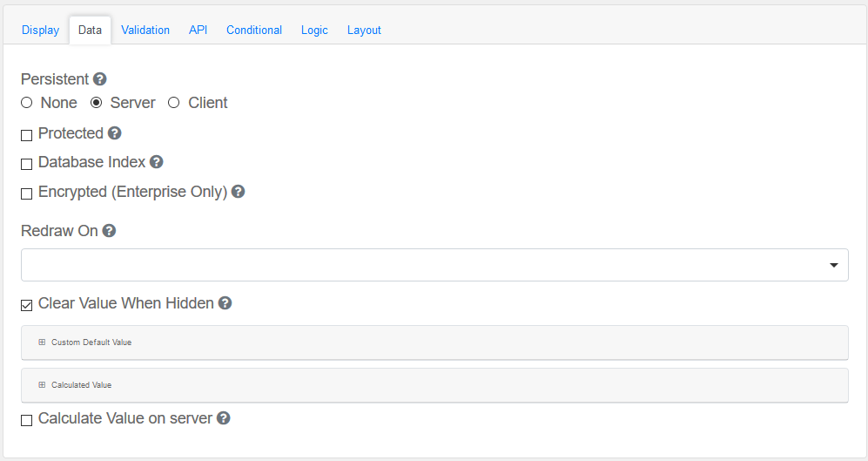868x461 pixels.
Task: Enable the Protected checkbox
Action: tap(27, 135)
